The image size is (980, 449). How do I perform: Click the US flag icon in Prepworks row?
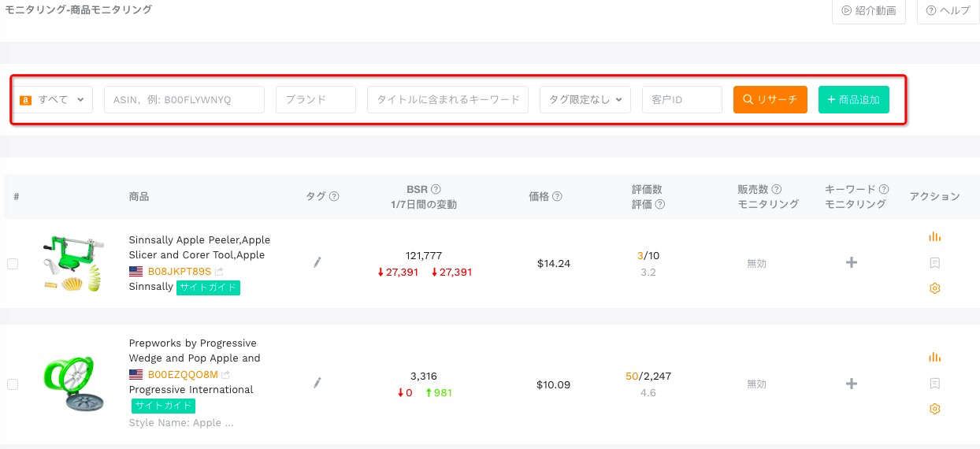pyautogui.click(x=136, y=374)
